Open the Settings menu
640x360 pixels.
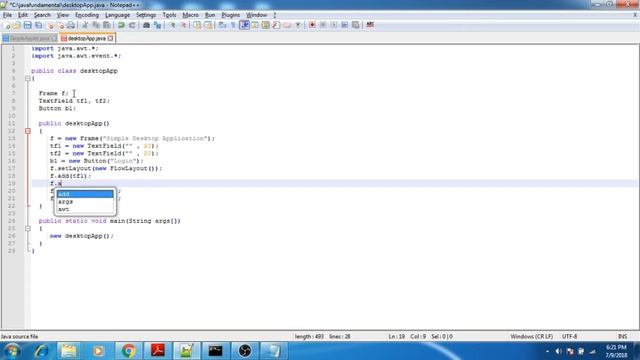point(146,15)
